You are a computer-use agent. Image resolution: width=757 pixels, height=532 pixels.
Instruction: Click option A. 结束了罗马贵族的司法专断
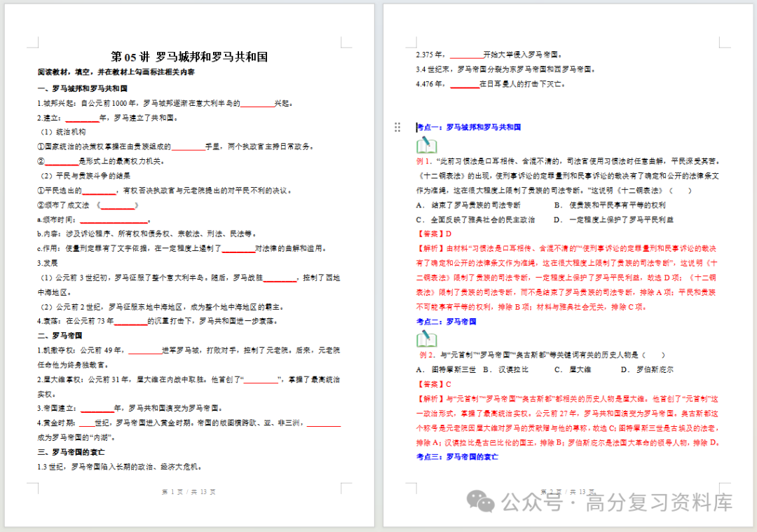(x=468, y=205)
